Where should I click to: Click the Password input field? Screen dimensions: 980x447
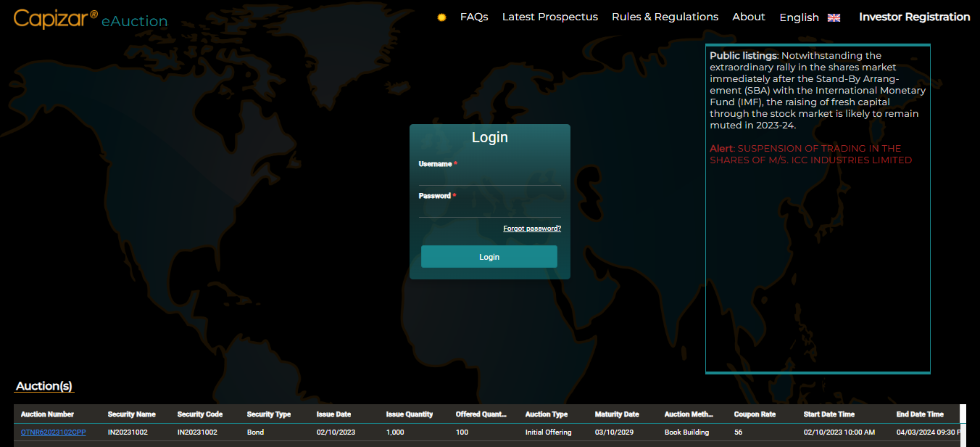click(489, 209)
